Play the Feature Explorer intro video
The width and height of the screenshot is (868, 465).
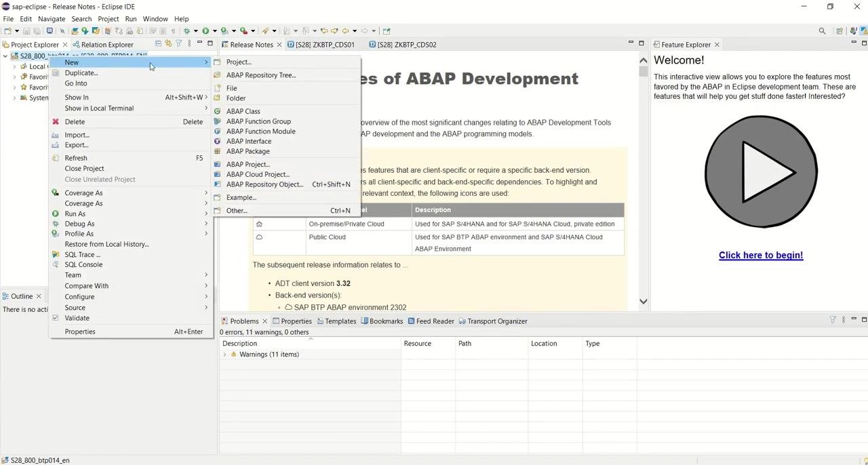761,172
